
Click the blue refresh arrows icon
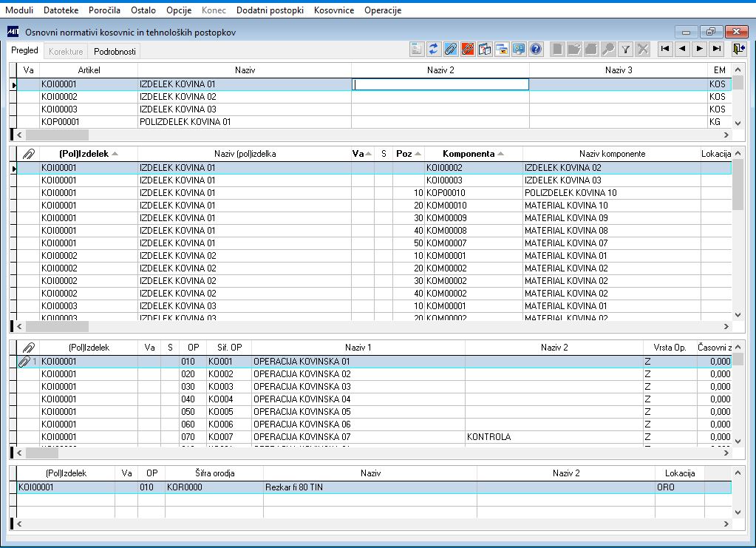pos(434,49)
